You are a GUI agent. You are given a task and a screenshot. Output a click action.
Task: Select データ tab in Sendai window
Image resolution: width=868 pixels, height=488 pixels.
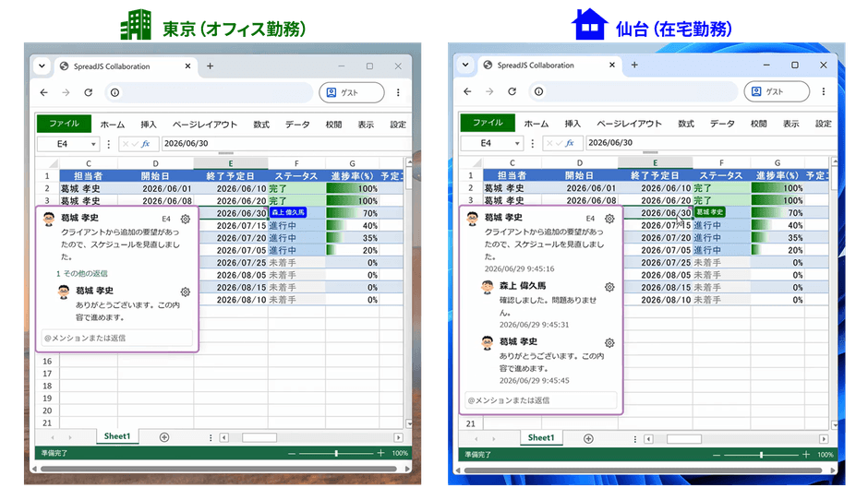(722, 124)
